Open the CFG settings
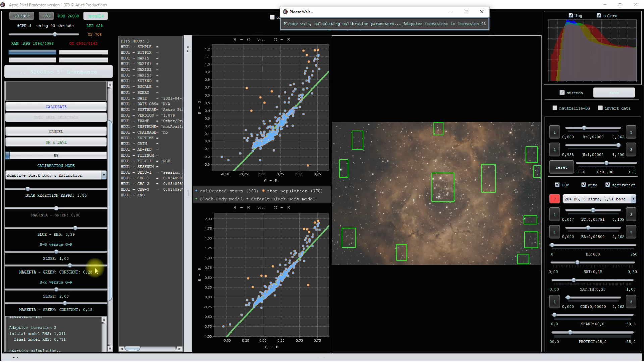Image resolution: width=644 pixels, height=362 pixels. click(x=46, y=16)
